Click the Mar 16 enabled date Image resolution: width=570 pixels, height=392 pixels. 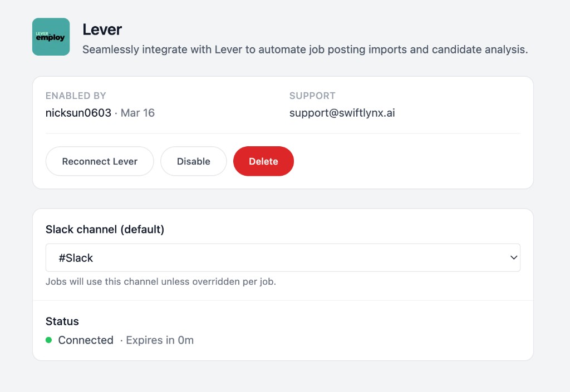coord(137,113)
